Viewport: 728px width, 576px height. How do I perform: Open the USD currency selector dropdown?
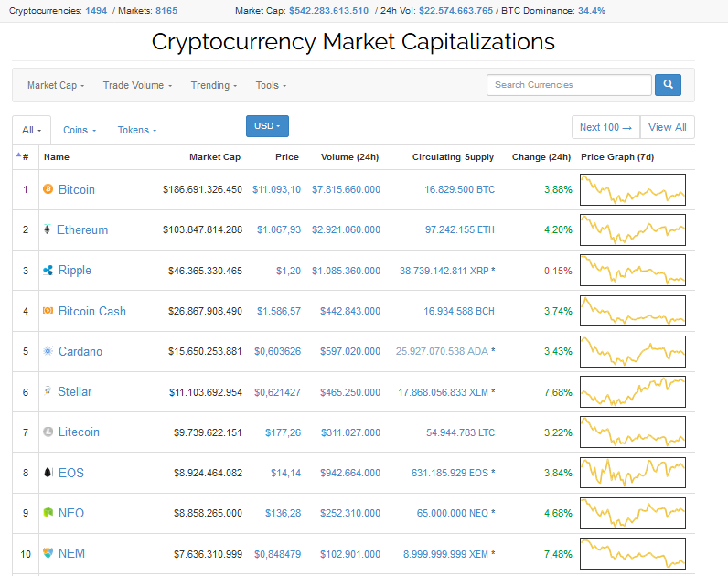(x=267, y=126)
